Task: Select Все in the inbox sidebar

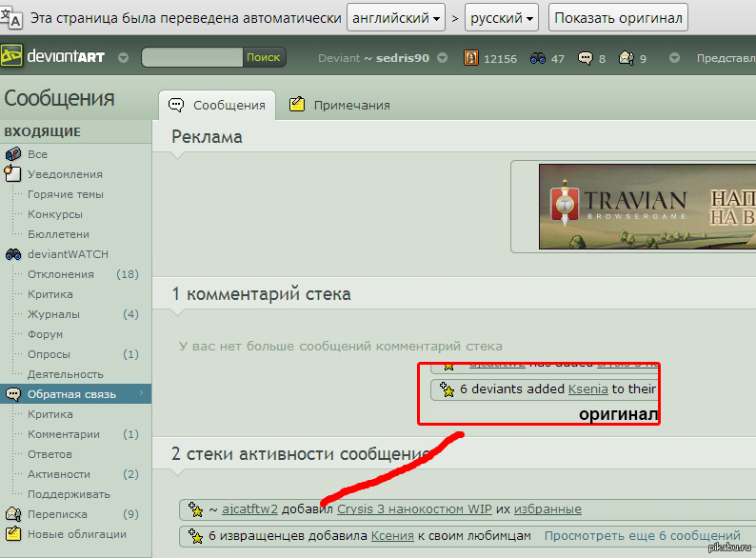Action: (x=37, y=154)
